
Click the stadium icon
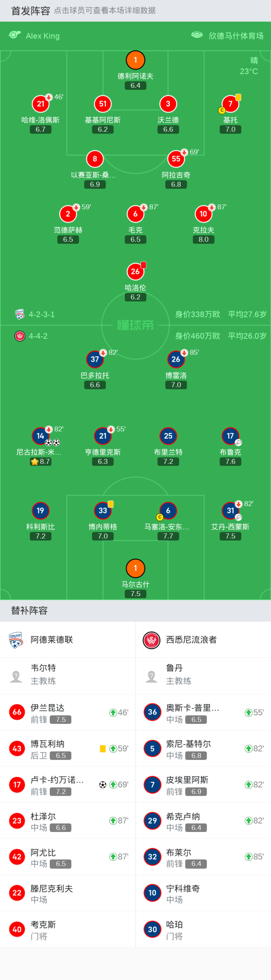(x=197, y=35)
